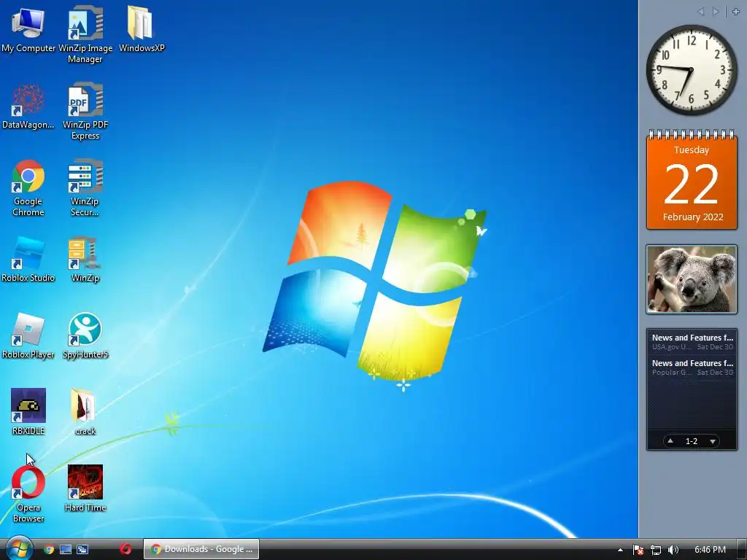The width and height of the screenshot is (747, 560).
Task: Click the calendar gadget showing 22
Action: coord(692,180)
